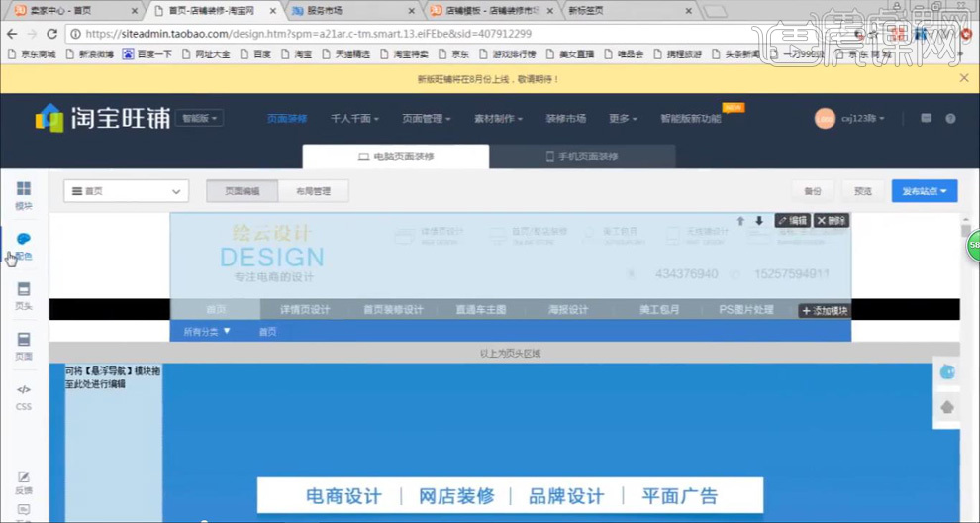Screen dimensions: 980x523
Task: Expand the 发布站点 publish dropdown
Action: click(925, 191)
